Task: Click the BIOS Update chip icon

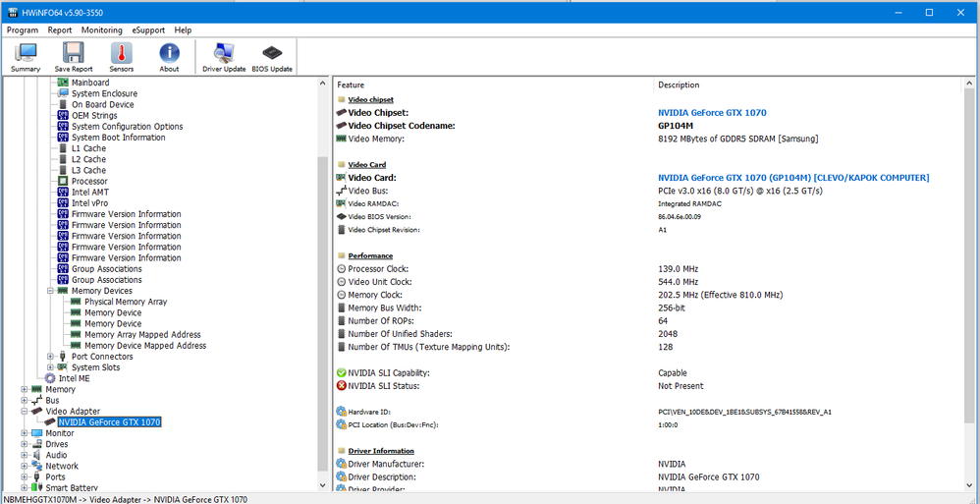Action: tap(272, 57)
